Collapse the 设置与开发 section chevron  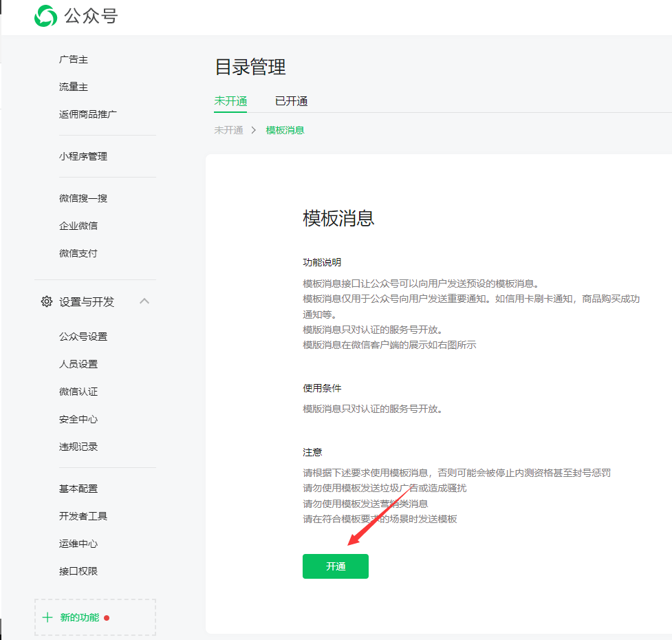point(144,301)
